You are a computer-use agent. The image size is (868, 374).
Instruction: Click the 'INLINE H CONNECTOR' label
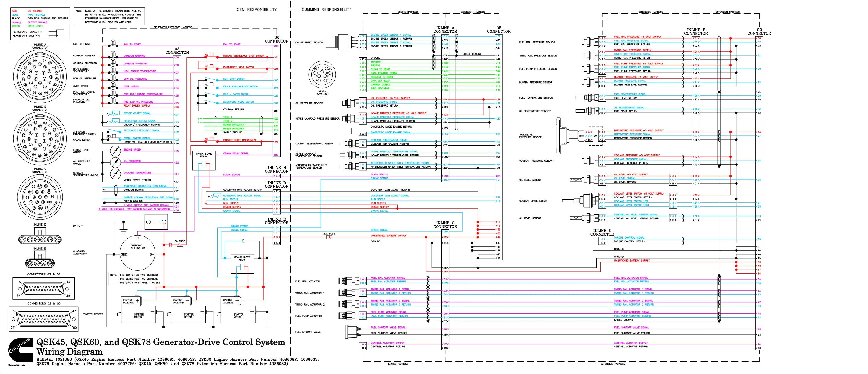[x=277, y=169]
